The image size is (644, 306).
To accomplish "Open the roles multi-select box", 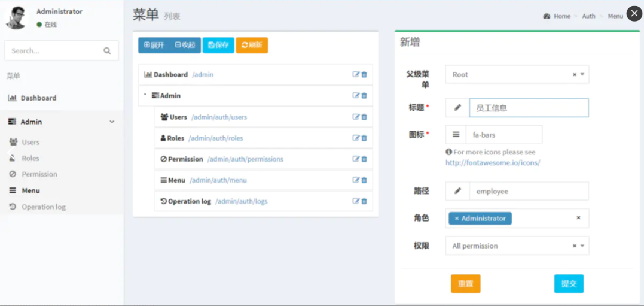I will [x=517, y=218].
